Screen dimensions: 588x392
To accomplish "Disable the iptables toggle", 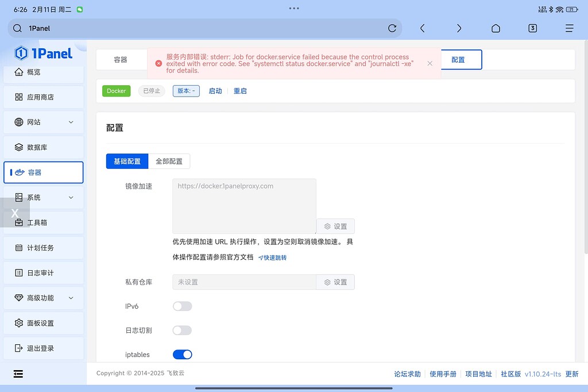I will point(182,354).
